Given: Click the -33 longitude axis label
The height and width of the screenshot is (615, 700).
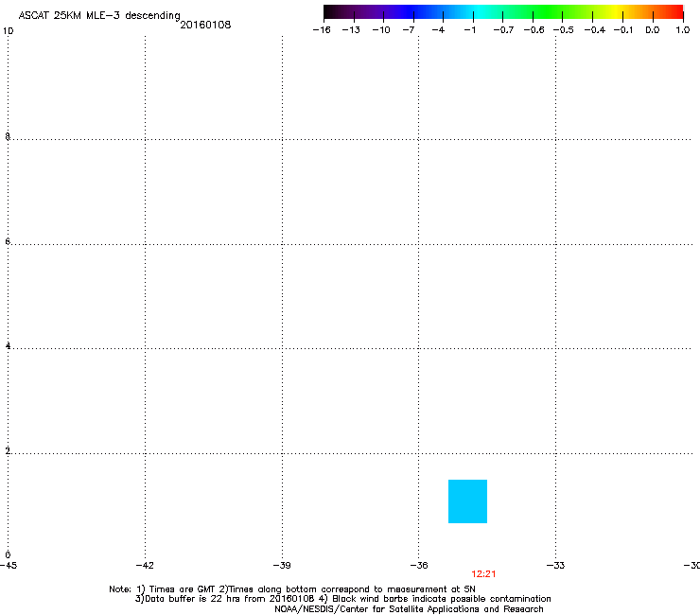Looking at the screenshot, I should point(556,566).
